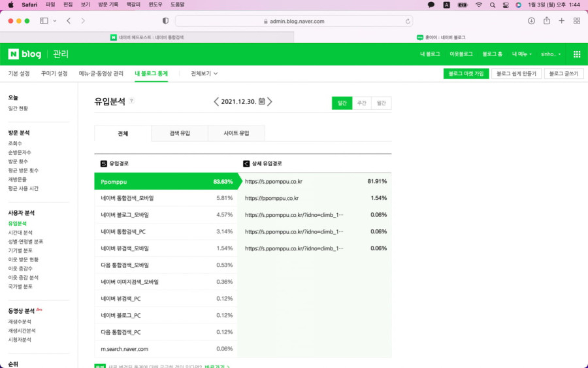Open the 책갈피 menu in menu bar
Viewport: 588px width, 368px height.
(133, 5)
